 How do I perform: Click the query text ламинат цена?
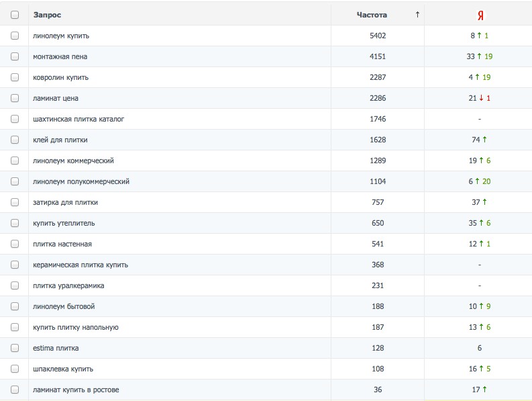[x=56, y=98]
